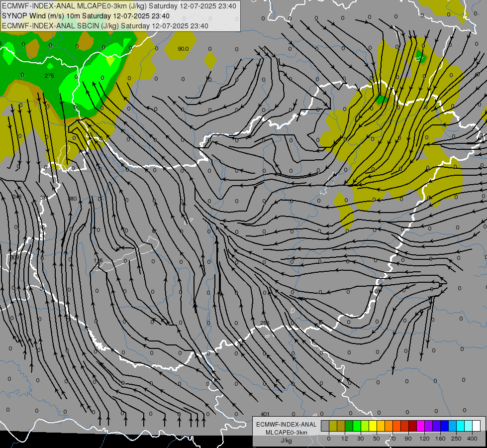487x448 pixels.
Task: Click the legend scale value 160
Action: click(440, 439)
